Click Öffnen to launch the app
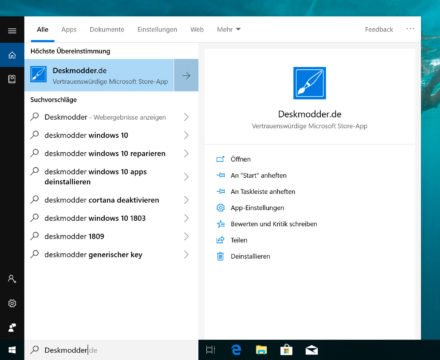 (x=240, y=159)
